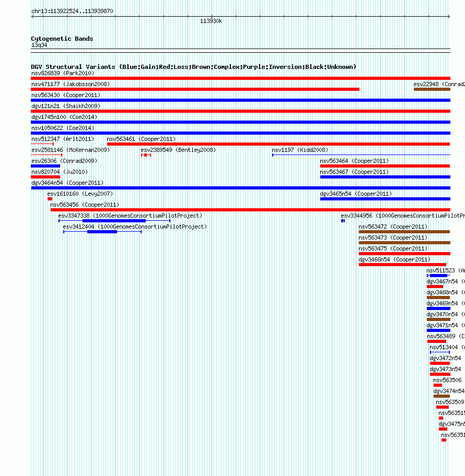Select nsv563475 (Cooper2011) label
The height and width of the screenshot is (476, 465).
click(393, 248)
